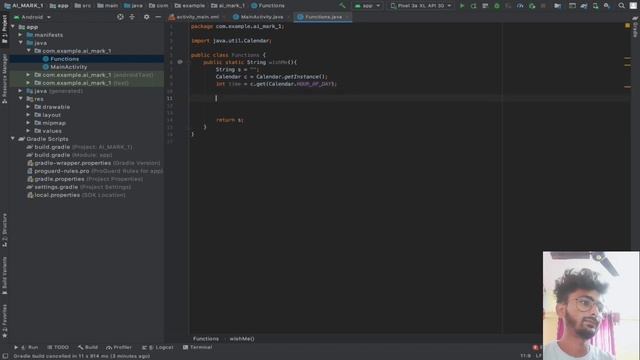The image size is (640, 360).
Task: Collapse the res folder
Action: (x=20, y=99)
